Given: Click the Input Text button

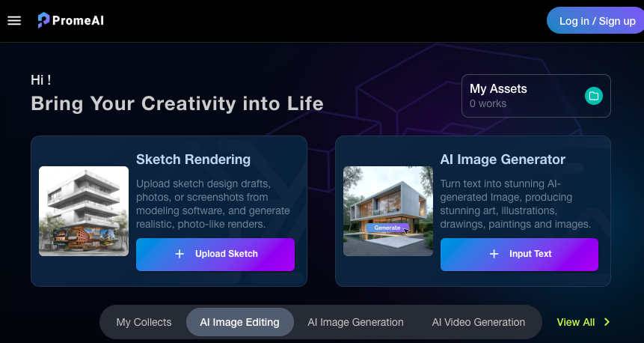Looking at the screenshot, I should (519, 254).
